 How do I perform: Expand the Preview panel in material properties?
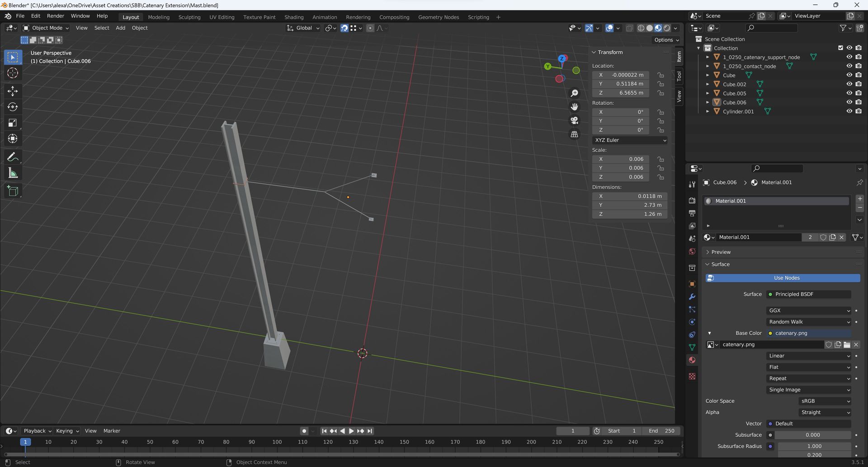click(x=720, y=252)
